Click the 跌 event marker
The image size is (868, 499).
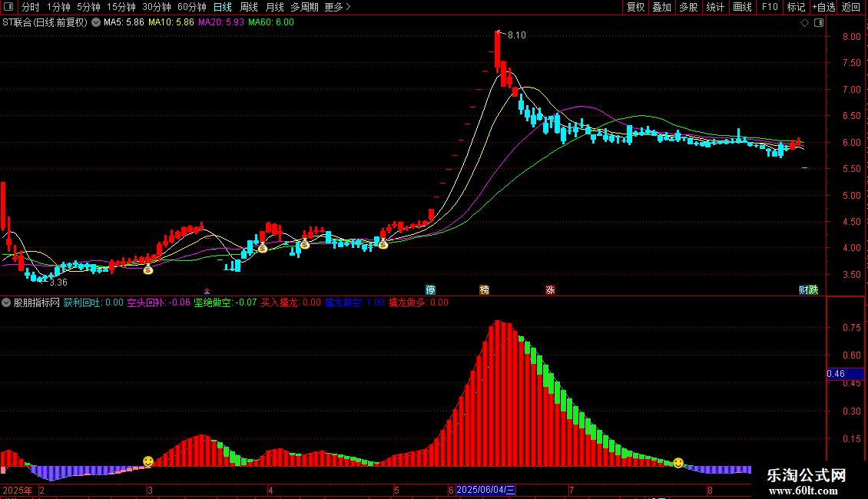point(813,290)
